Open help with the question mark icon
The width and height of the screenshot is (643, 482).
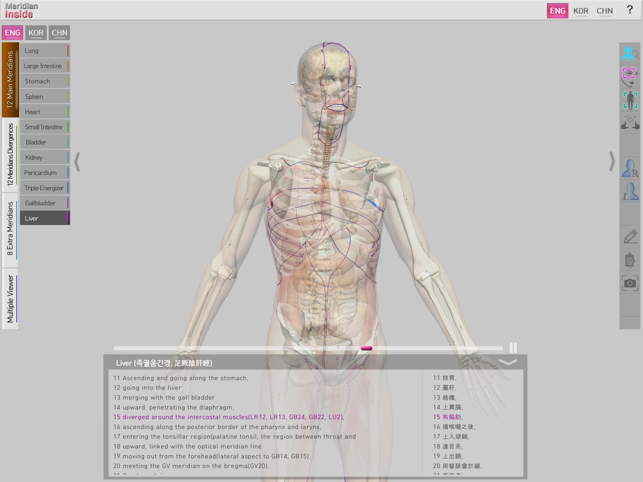pyautogui.click(x=630, y=11)
